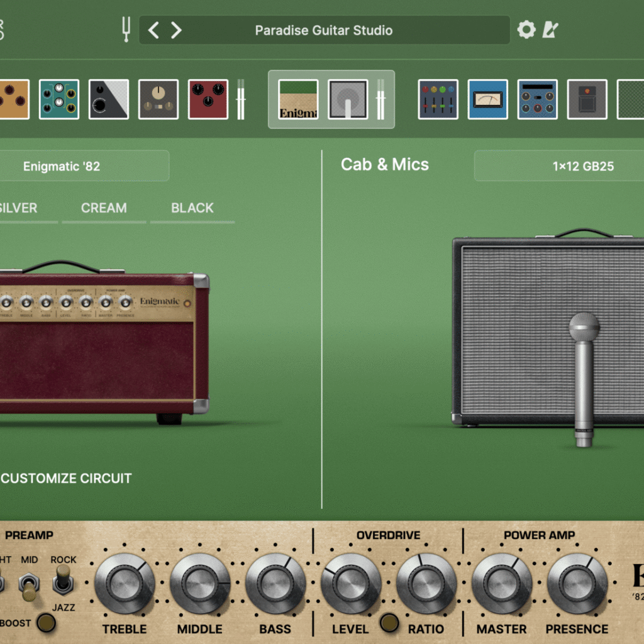Screen dimensions: 644x644
Task: Switch to the BLACK amp tab
Action: pyautogui.click(x=192, y=208)
